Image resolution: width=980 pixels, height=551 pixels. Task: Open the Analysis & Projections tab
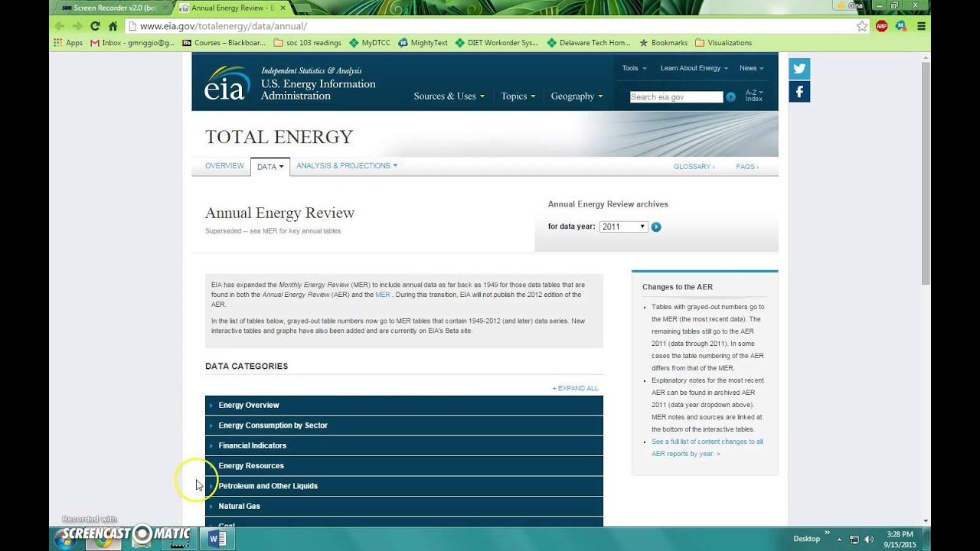pyautogui.click(x=347, y=166)
